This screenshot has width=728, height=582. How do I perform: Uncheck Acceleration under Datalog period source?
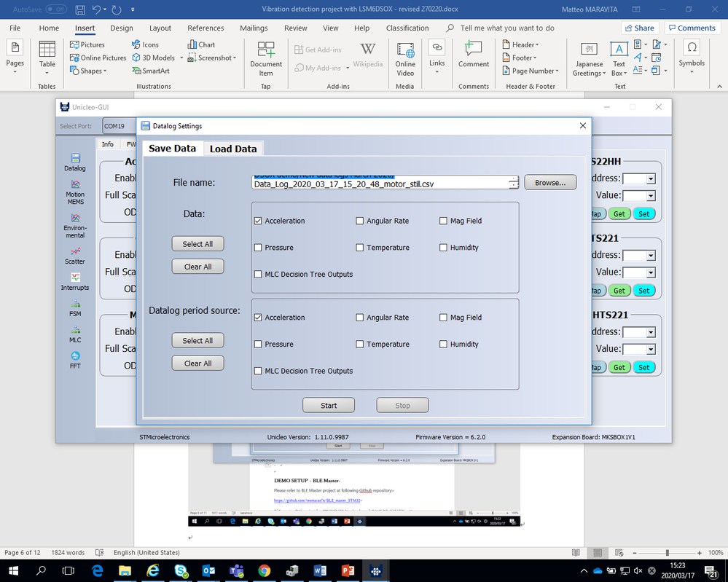point(258,318)
